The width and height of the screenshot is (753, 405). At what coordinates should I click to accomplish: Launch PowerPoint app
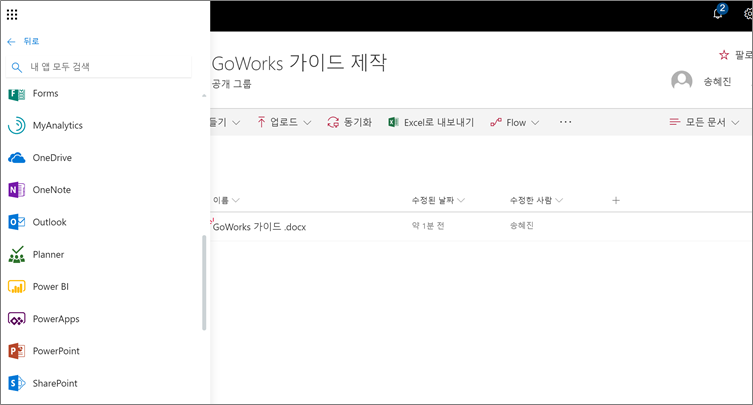55,351
